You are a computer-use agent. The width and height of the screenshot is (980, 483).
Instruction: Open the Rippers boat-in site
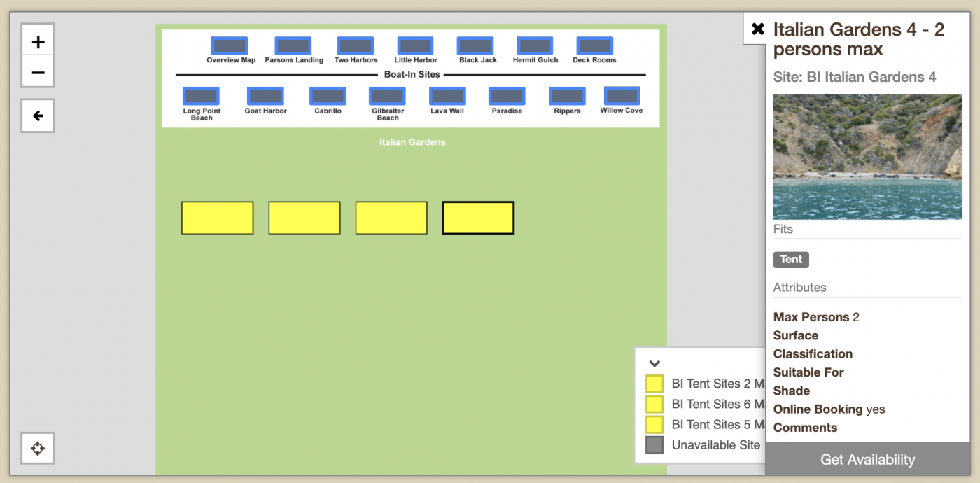coord(567,96)
